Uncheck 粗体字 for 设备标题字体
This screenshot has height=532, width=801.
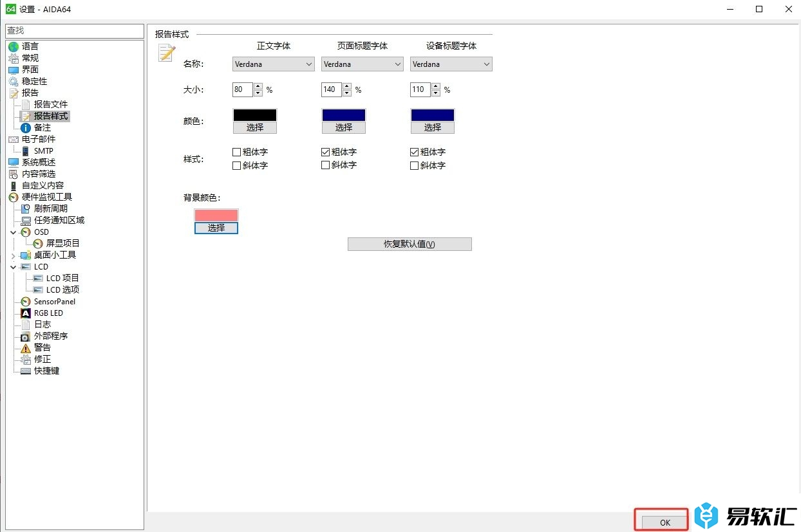pyautogui.click(x=414, y=152)
